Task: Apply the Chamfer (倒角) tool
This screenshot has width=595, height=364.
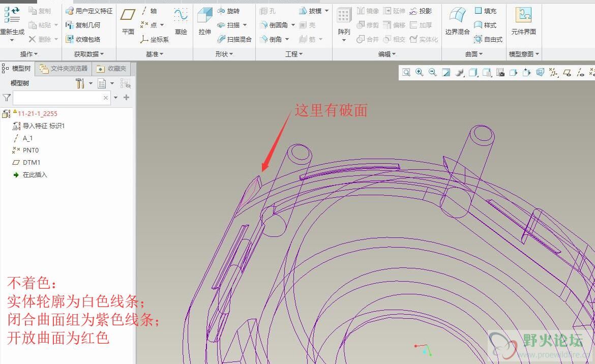Action: pos(271,39)
